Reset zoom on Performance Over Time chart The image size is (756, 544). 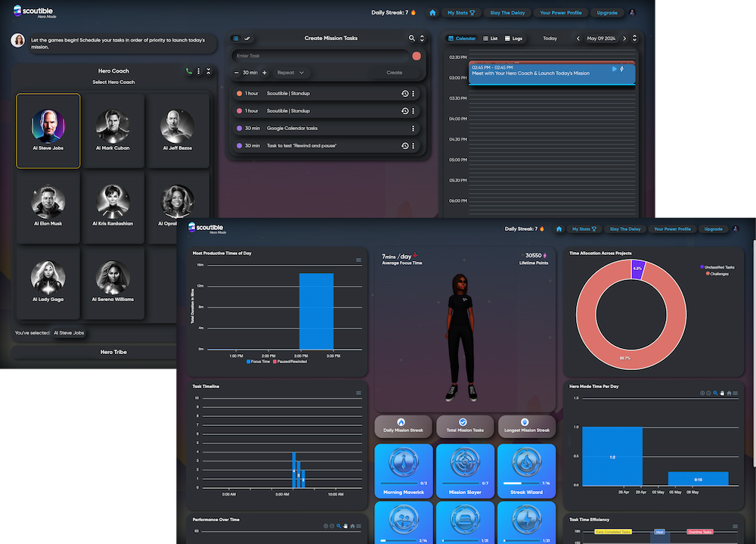[x=352, y=526]
